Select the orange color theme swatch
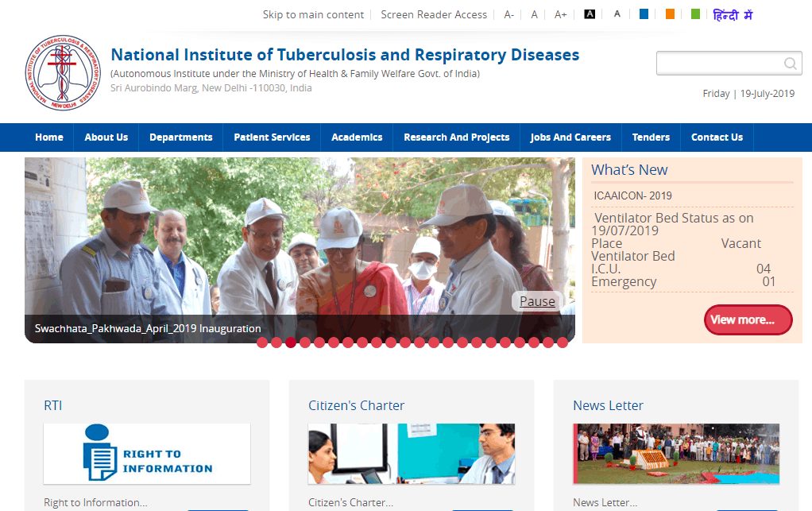The width and height of the screenshot is (812, 511). click(670, 14)
